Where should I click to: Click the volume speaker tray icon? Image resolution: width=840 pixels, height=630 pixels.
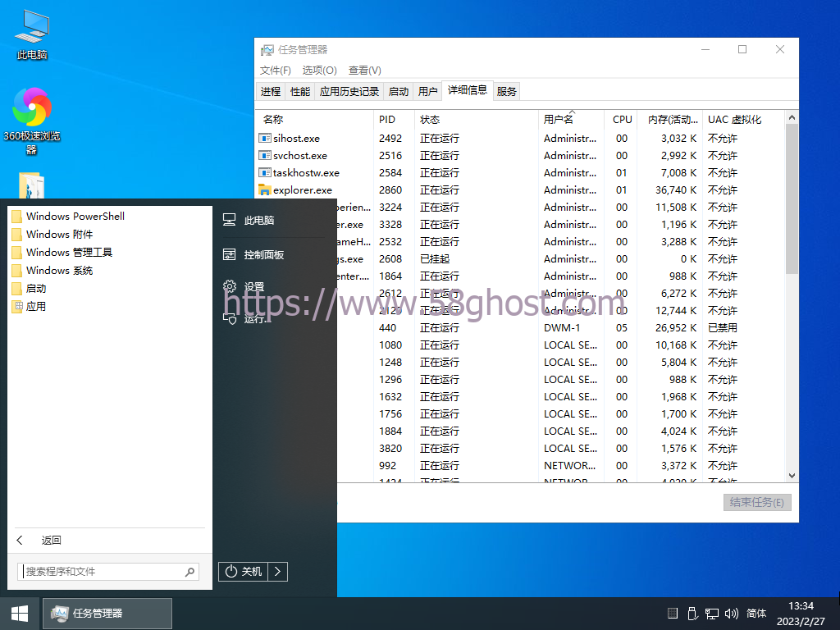[731, 613]
